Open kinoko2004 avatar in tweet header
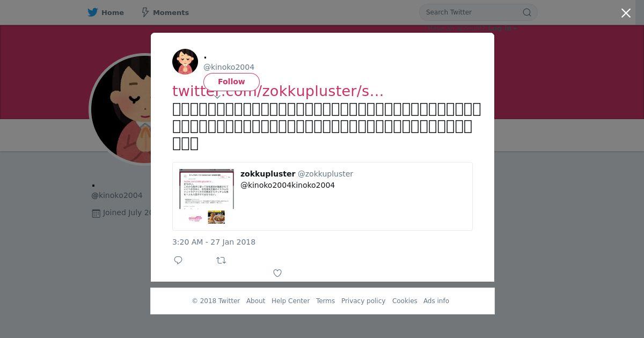 [x=185, y=62]
